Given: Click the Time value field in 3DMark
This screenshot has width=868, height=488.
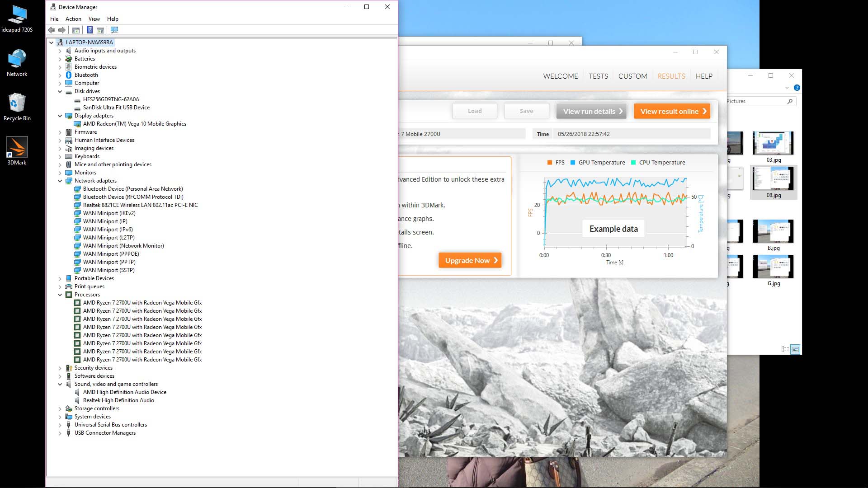Looking at the screenshot, I should pos(633,134).
